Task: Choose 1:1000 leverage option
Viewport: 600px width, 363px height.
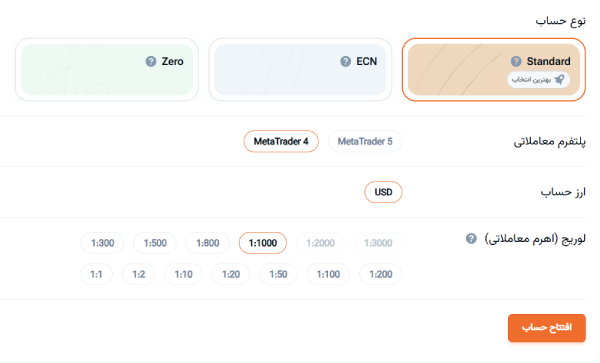Action: click(263, 243)
